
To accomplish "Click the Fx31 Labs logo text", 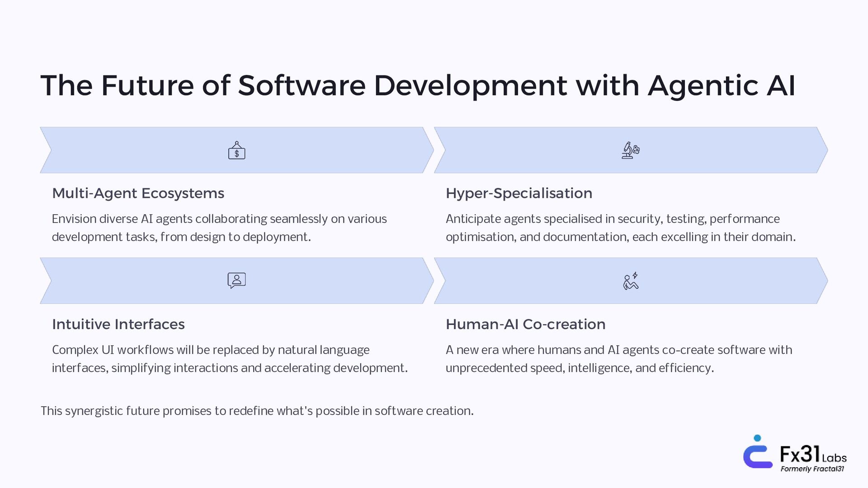I will pos(813,454).
